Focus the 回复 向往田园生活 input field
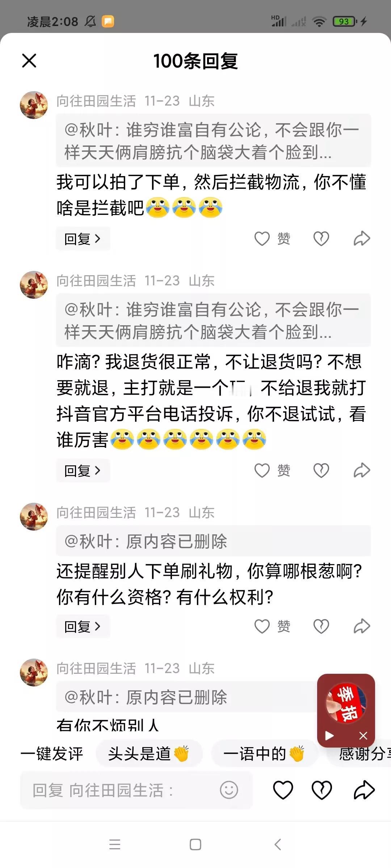This screenshot has width=391, height=868. 136,790
